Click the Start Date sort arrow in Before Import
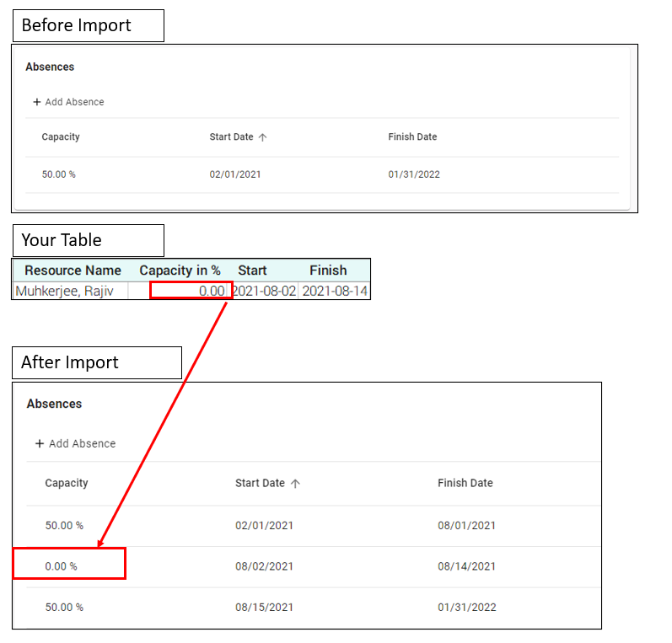This screenshot has height=643, width=672. [x=263, y=137]
